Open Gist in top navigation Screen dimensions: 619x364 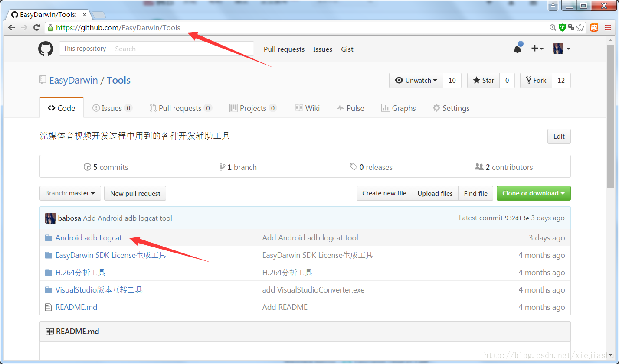pyautogui.click(x=347, y=49)
